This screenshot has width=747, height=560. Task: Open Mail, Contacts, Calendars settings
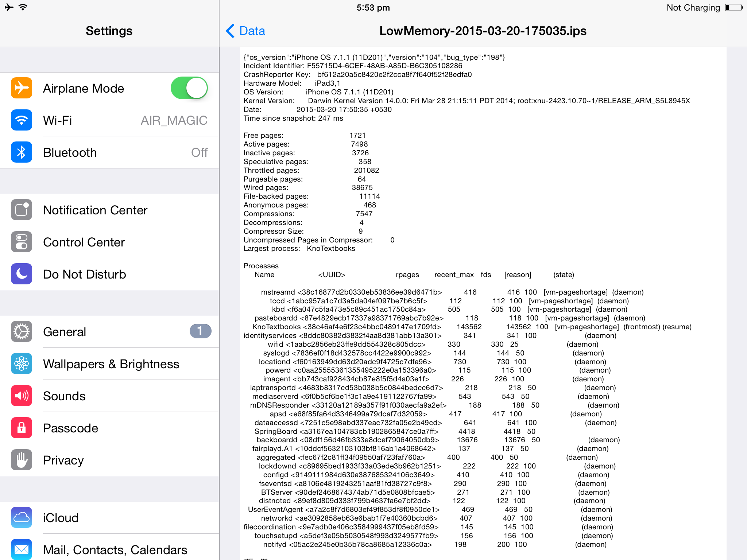tap(109, 547)
